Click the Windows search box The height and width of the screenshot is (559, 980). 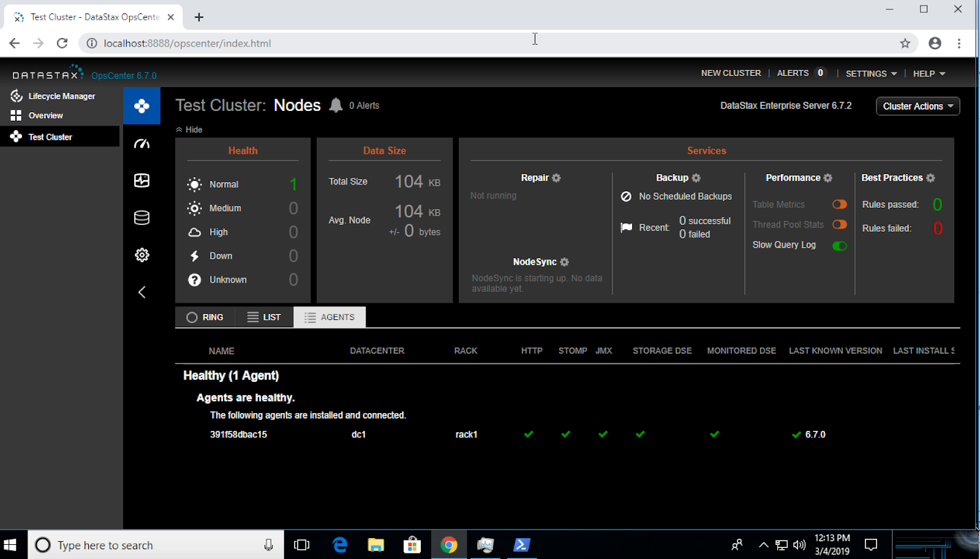[x=156, y=545]
